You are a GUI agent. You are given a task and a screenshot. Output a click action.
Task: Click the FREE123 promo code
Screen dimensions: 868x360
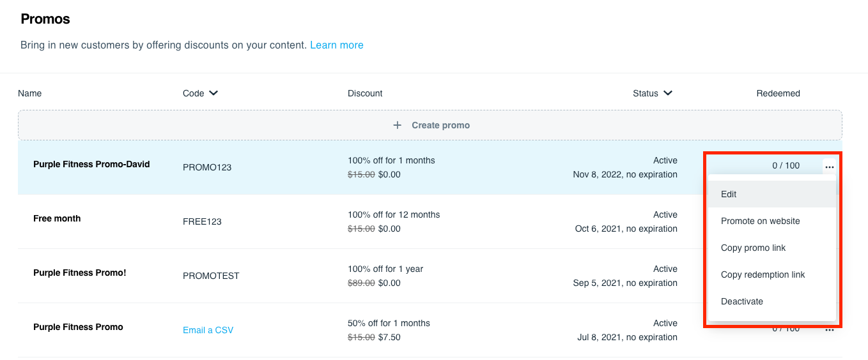(x=202, y=221)
